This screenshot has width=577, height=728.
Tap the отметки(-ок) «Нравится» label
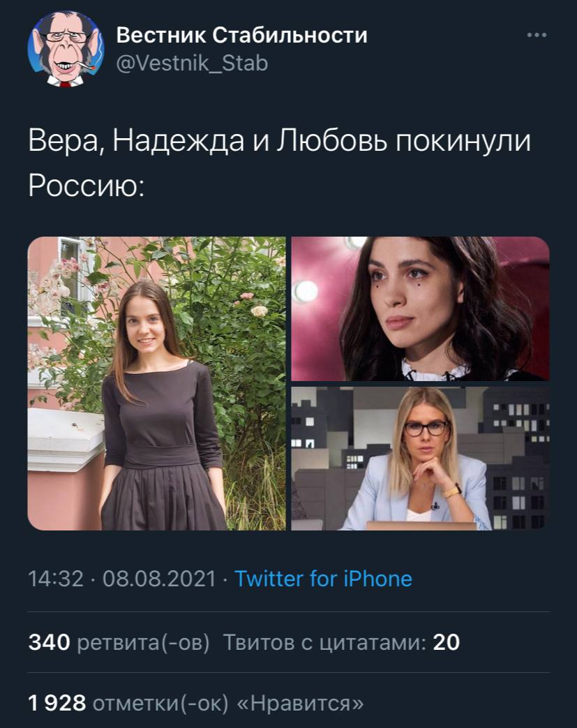tap(228, 703)
